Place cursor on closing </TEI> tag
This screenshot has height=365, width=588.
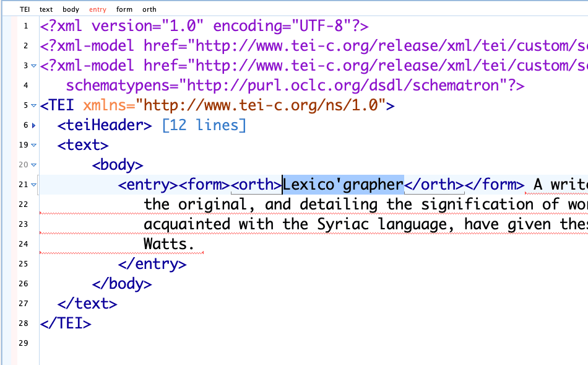coord(66,323)
